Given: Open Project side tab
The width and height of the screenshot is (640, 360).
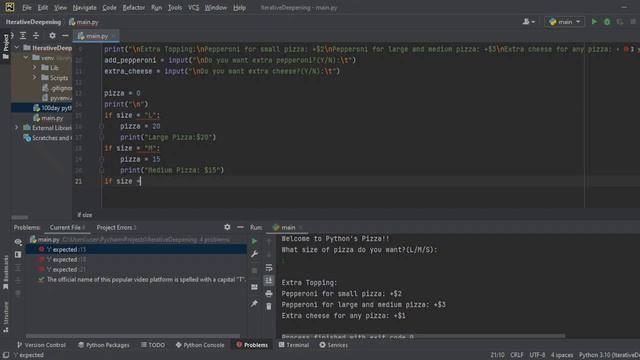Looking at the screenshot, I should click(x=5, y=46).
